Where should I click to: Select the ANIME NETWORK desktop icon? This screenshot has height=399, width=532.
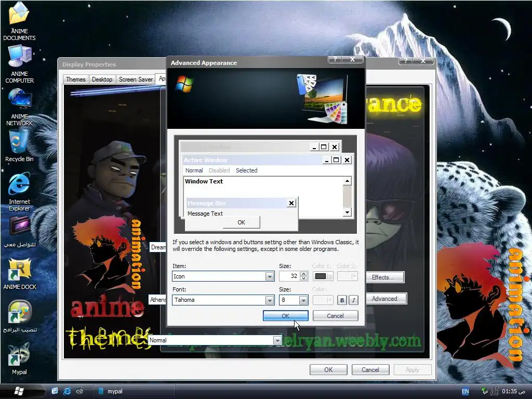(19, 107)
